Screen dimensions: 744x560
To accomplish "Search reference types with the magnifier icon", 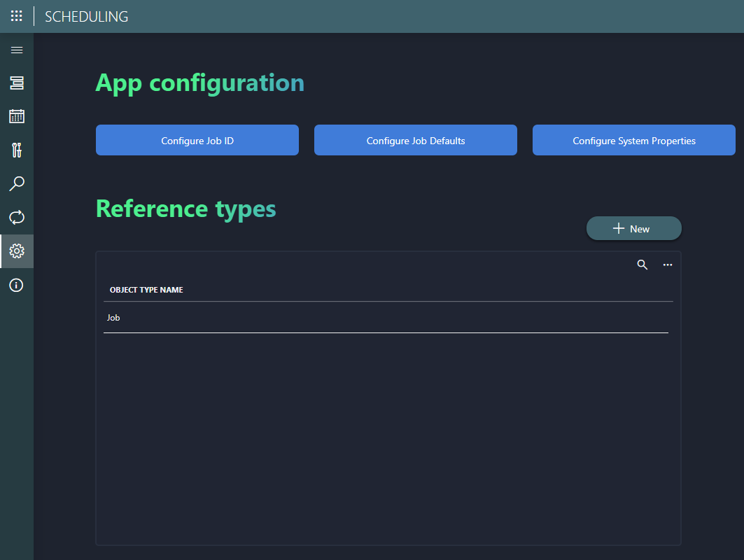I will (642, 265).
